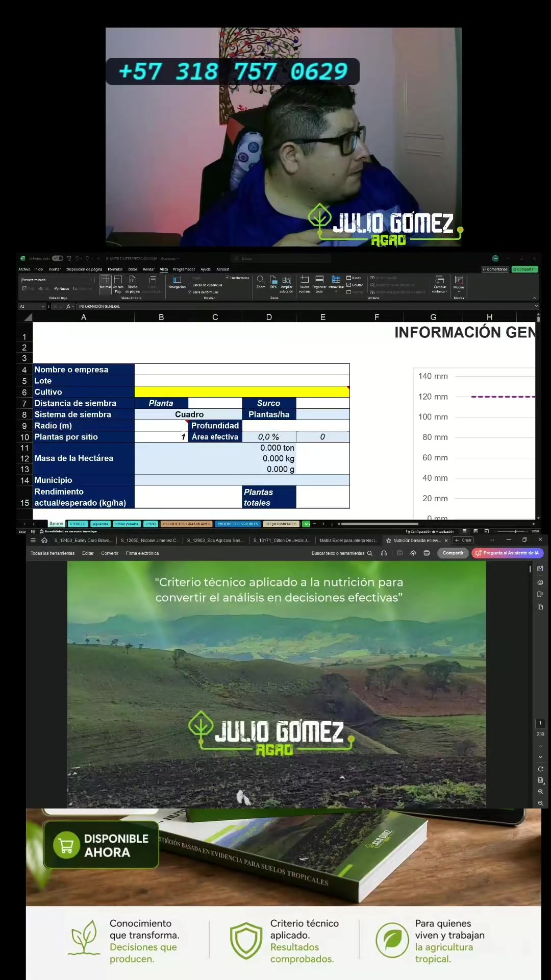Go to next PDF page chevron
Image resolution: width=551 pixels, height=980 pixels.
pos(540,757)
